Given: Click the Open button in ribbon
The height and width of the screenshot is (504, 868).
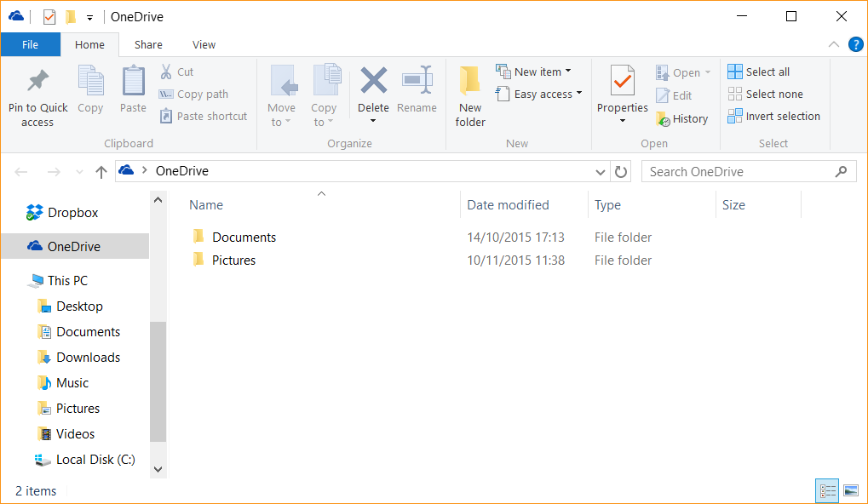Looking at the screenshot, I should [x=682, y=72].
